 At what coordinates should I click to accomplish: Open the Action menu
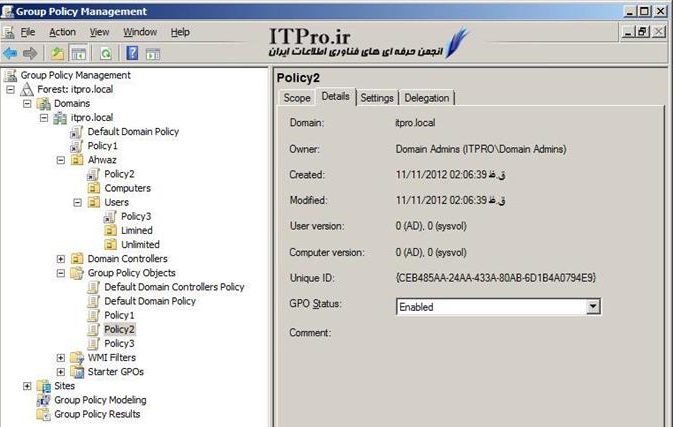pos(62,32)
